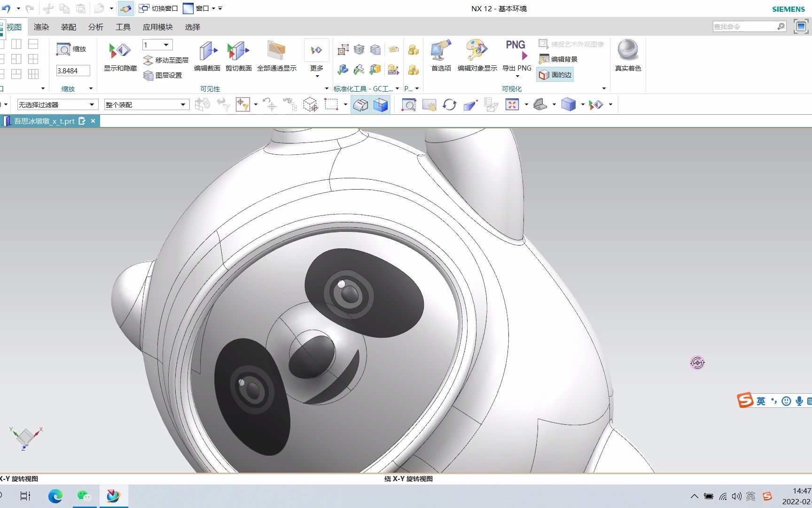Toggle the highlighted translucent-face selection button
812x508 pixels.
(360, 104)
